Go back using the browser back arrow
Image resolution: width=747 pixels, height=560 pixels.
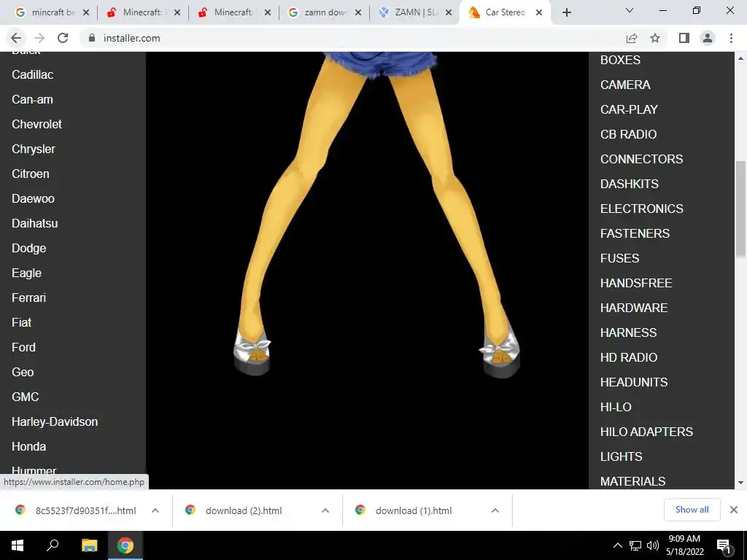pos(16,38)
